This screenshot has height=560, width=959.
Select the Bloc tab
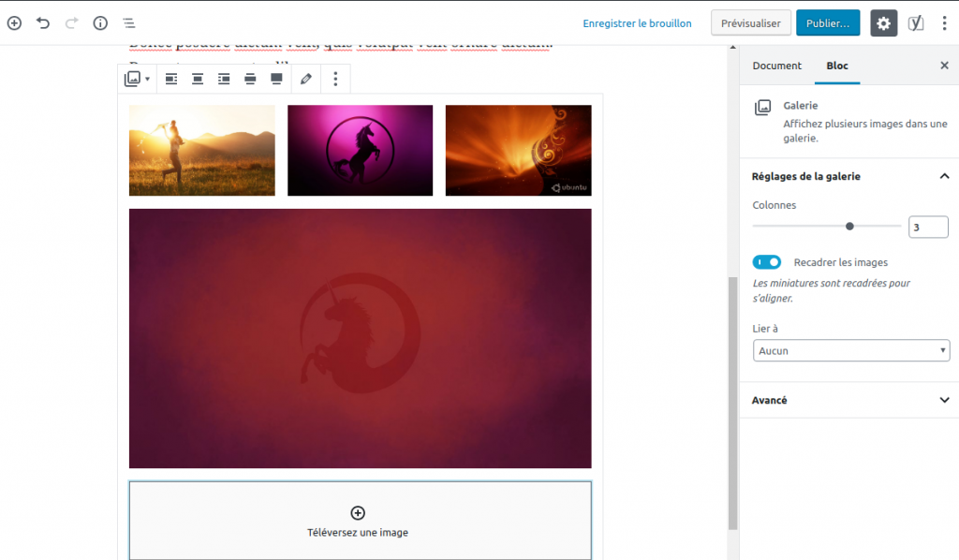click(x=837, y=66)
